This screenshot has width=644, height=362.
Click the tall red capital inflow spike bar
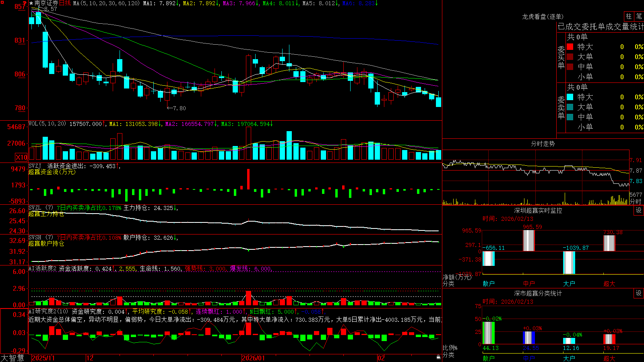coord(248,179)
